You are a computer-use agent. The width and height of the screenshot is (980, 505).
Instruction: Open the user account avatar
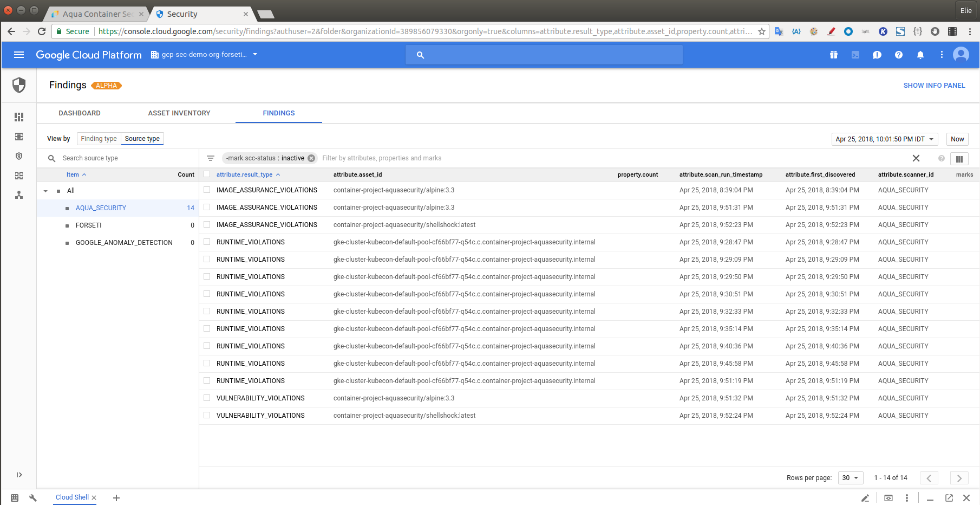[961, 55]
